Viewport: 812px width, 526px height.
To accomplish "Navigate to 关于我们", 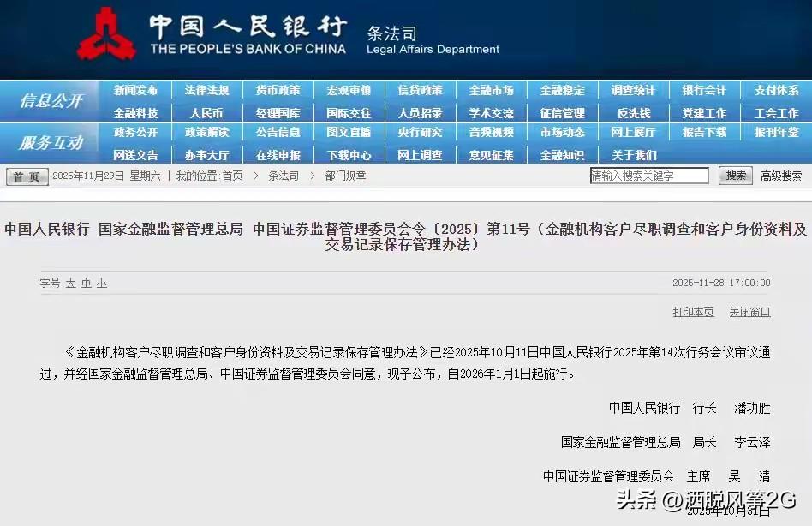I will [x=633, y=155].
